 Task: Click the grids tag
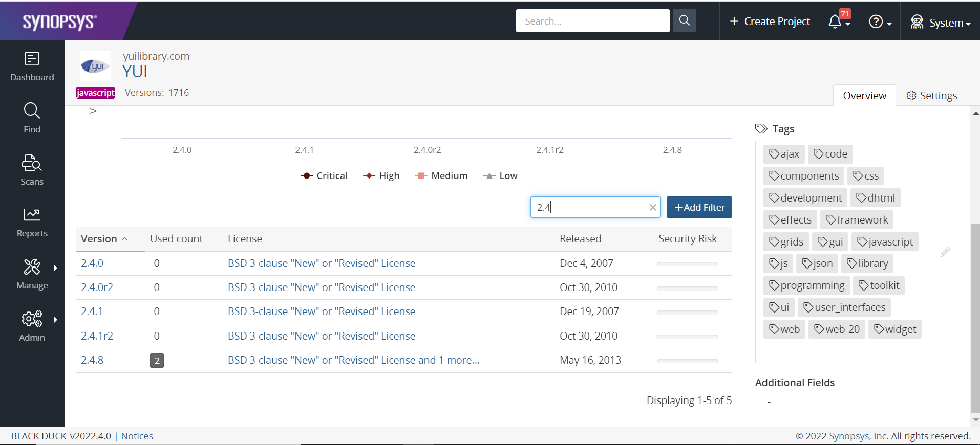click(x=786, y=242)
